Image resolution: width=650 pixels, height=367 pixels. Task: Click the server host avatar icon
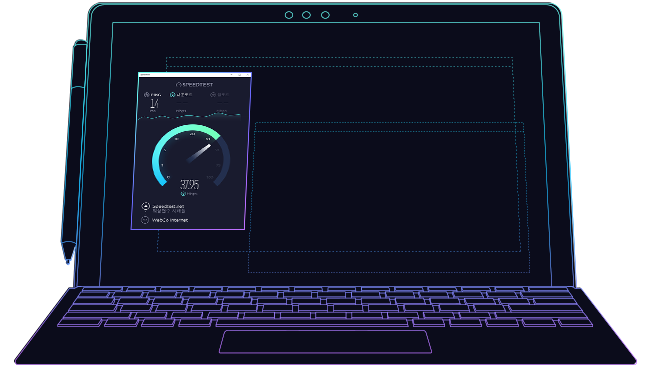(x=146, y=206)
